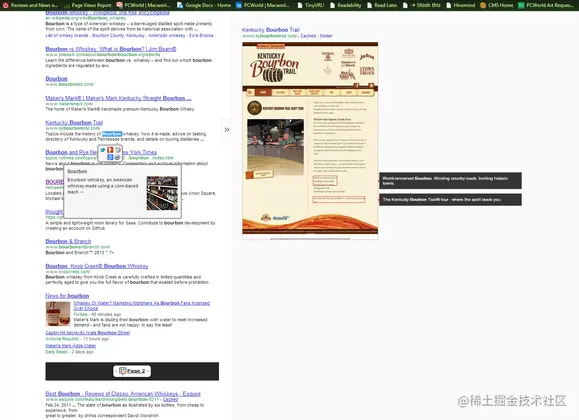Screen dimensions: 579x420
Task: Open the Read Later bookmark
Action: tap(382, 5)
